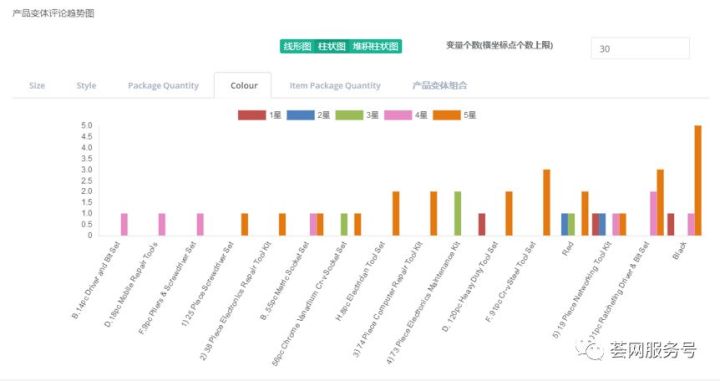Toggle the 2星 blue legend swatch
720x381 pixels.
point(300,115)
